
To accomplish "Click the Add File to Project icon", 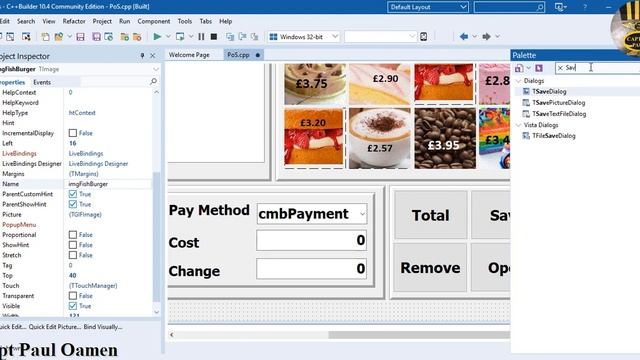I will pos(124,37).
